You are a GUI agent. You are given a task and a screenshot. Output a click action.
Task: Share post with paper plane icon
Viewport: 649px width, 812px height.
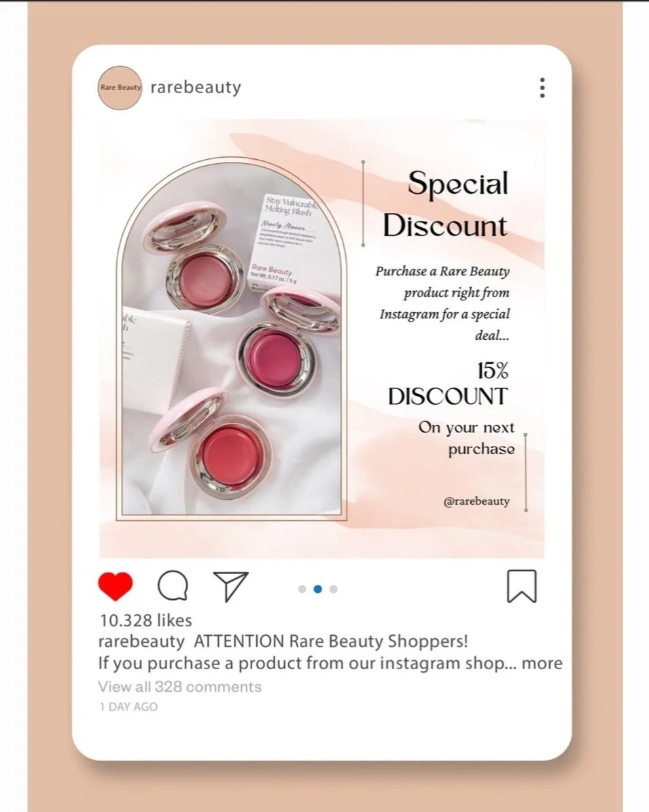click(x=231, y=586)
